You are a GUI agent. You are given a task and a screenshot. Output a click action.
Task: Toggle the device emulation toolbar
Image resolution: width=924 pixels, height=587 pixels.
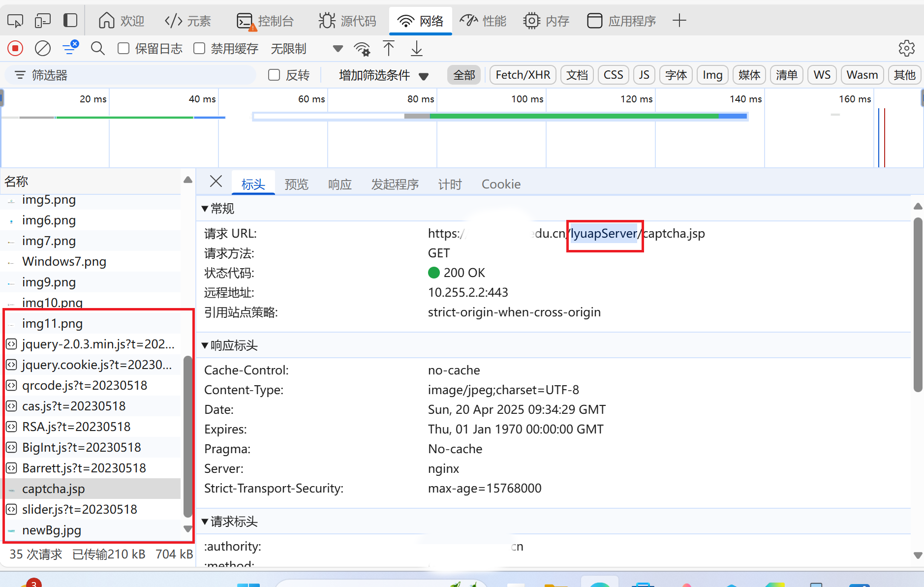(43, 20)
